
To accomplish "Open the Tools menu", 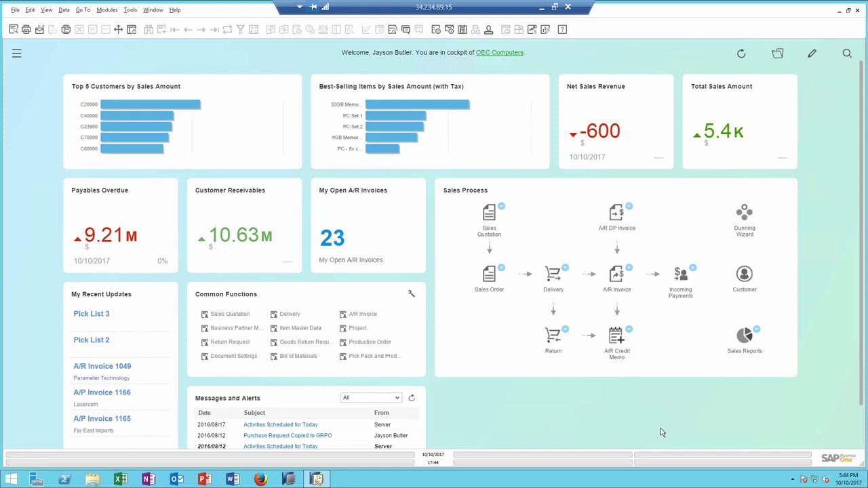I will click(130, 10).
